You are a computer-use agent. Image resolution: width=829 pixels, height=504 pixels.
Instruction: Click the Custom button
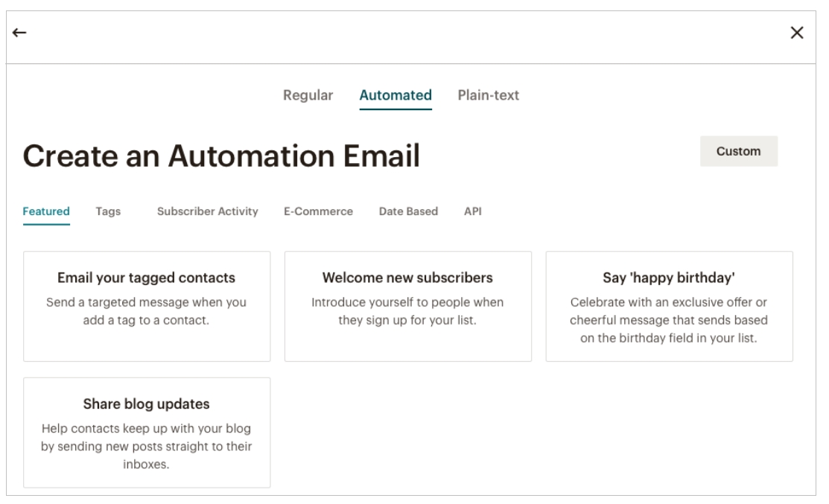[738, 151]
